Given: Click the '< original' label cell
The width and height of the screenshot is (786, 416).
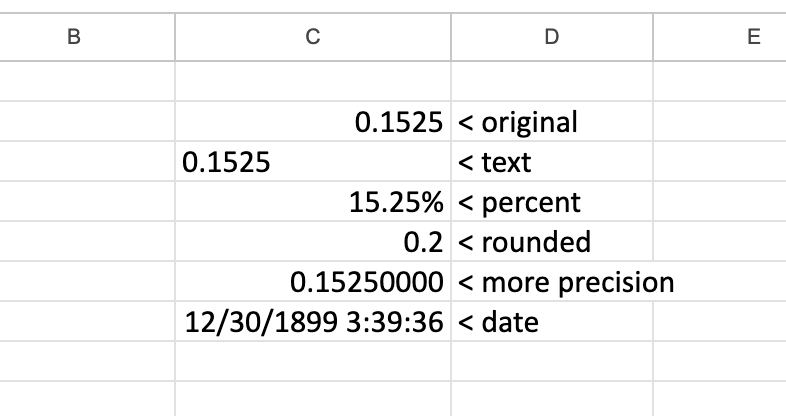Looking at the screenshot, I should (552, 122).
